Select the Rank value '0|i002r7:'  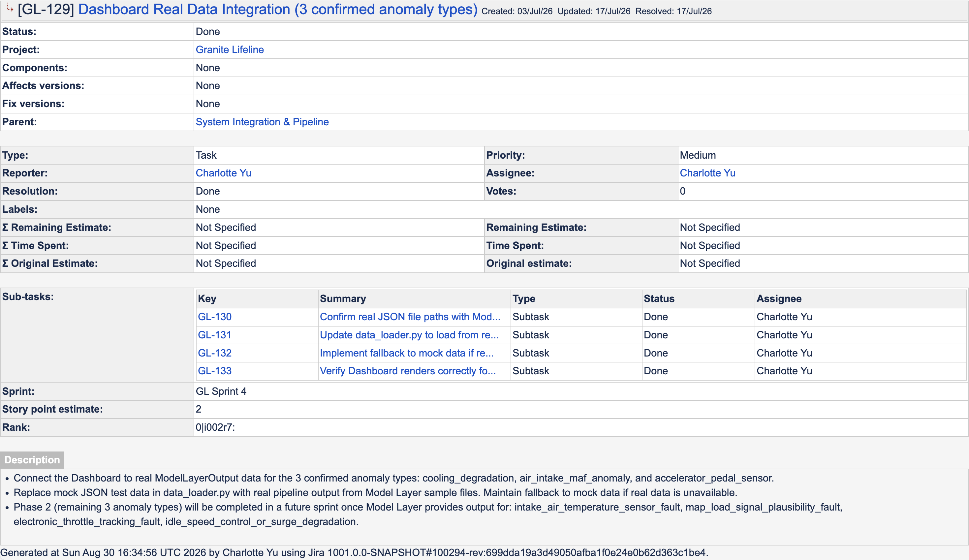point(215,427)
